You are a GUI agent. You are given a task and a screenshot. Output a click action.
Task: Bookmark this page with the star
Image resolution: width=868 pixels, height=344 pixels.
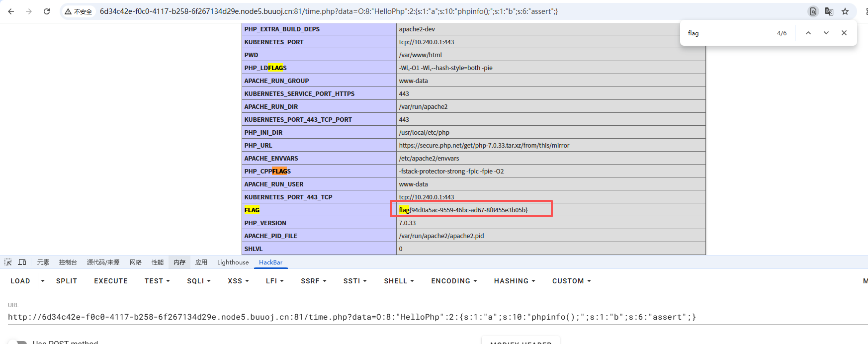(845, 11)
